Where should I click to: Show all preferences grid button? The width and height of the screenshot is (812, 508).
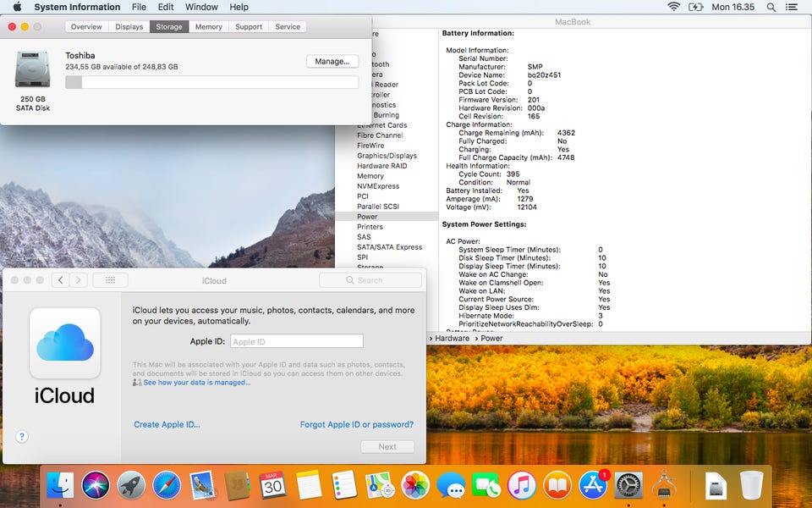[x=110, y=280]
